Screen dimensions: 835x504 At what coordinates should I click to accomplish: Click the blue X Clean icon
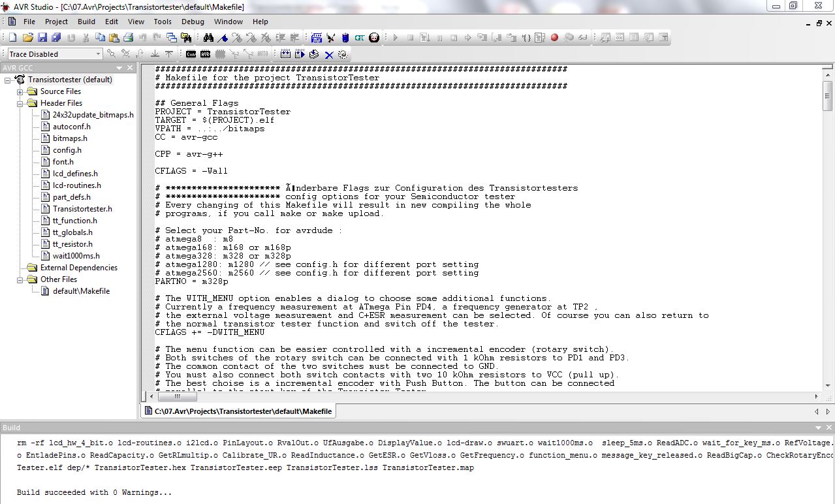[328, 54]
